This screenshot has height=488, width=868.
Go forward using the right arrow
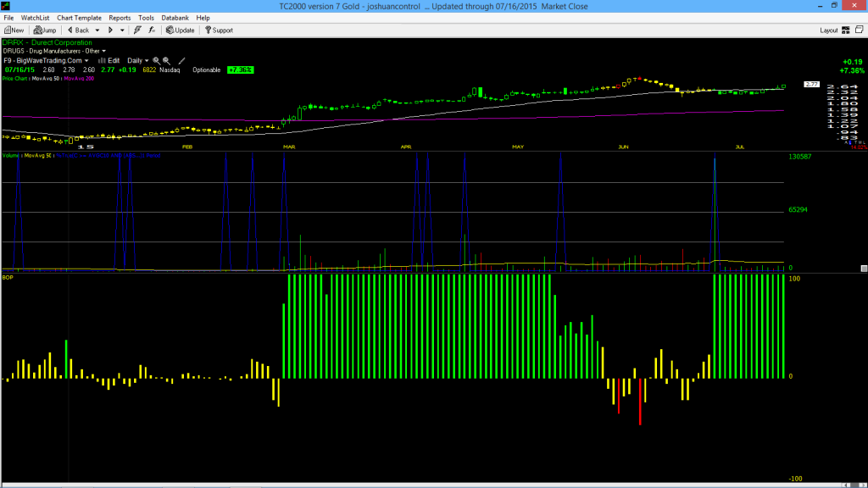(110, 30)
